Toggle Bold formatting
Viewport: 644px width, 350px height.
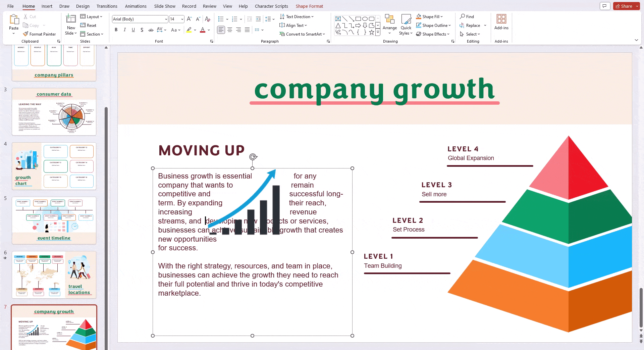[x=116, y=30]
